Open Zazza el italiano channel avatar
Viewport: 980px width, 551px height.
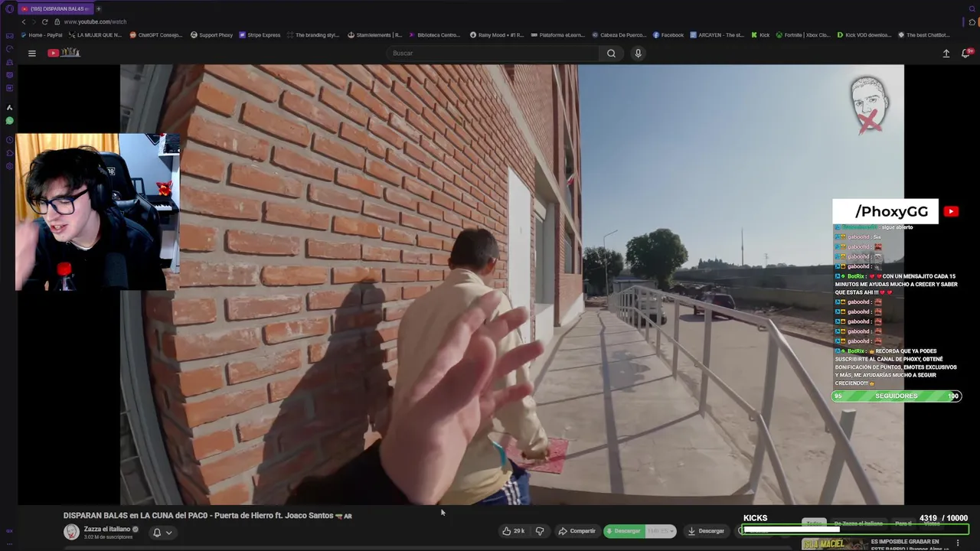pos(71,532)
